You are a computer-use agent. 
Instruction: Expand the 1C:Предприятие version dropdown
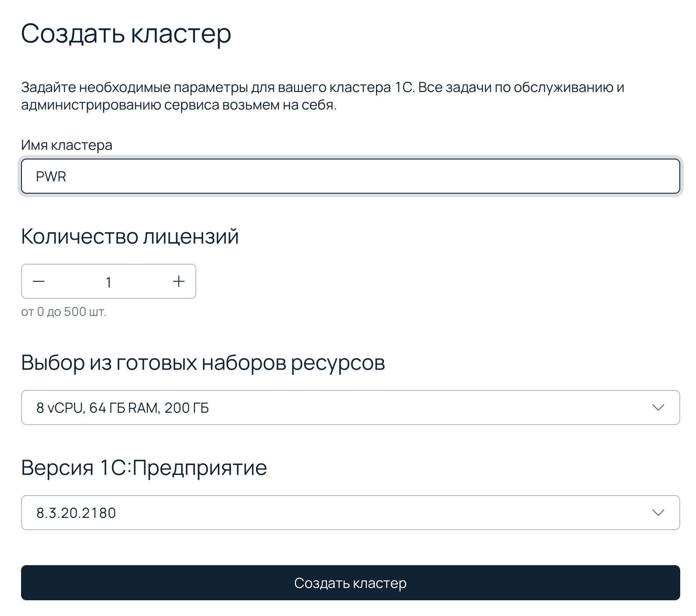click(351, 513)
